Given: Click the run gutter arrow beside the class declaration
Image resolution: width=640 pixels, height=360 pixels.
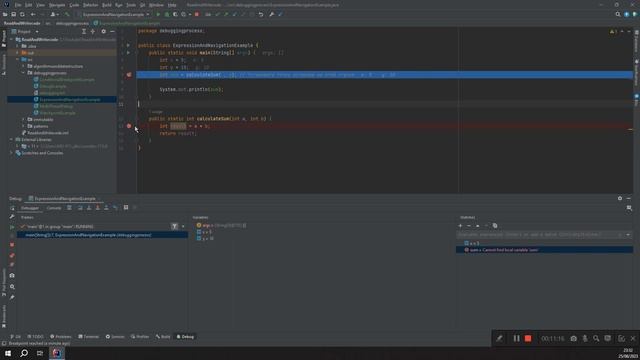Looking at the screenshot, I should 128,45.
